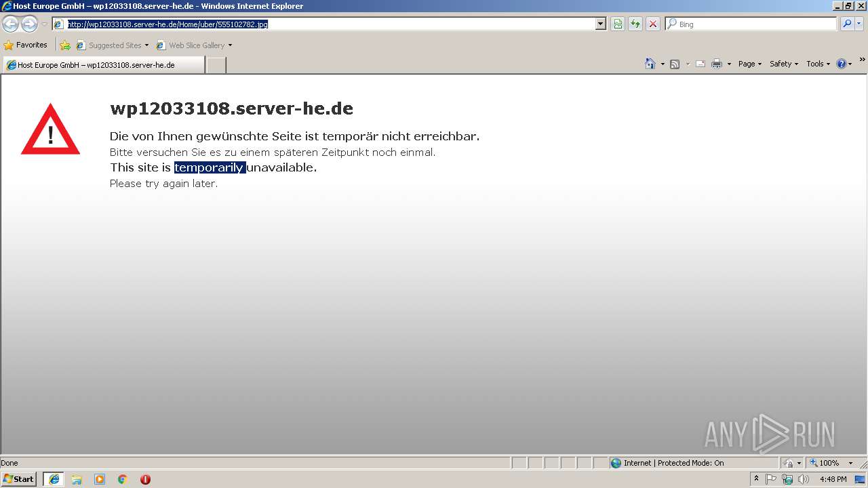Stop loading with the red X icon
868x488 pixels.
coord(653,24)
